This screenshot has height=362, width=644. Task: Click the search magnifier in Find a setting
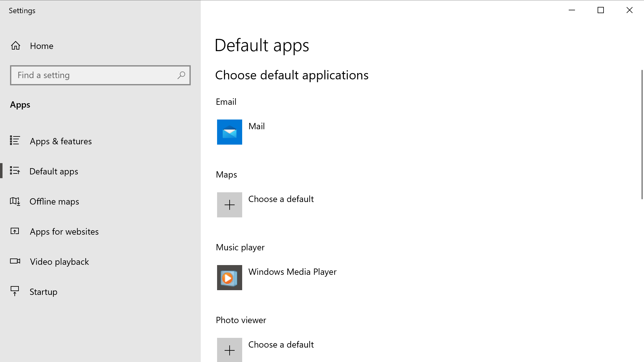181,75
